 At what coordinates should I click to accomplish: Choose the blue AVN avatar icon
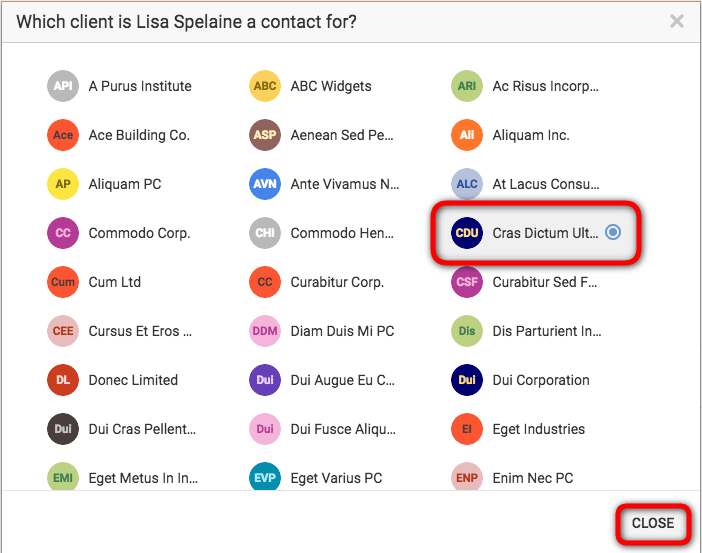coord(265,184)
